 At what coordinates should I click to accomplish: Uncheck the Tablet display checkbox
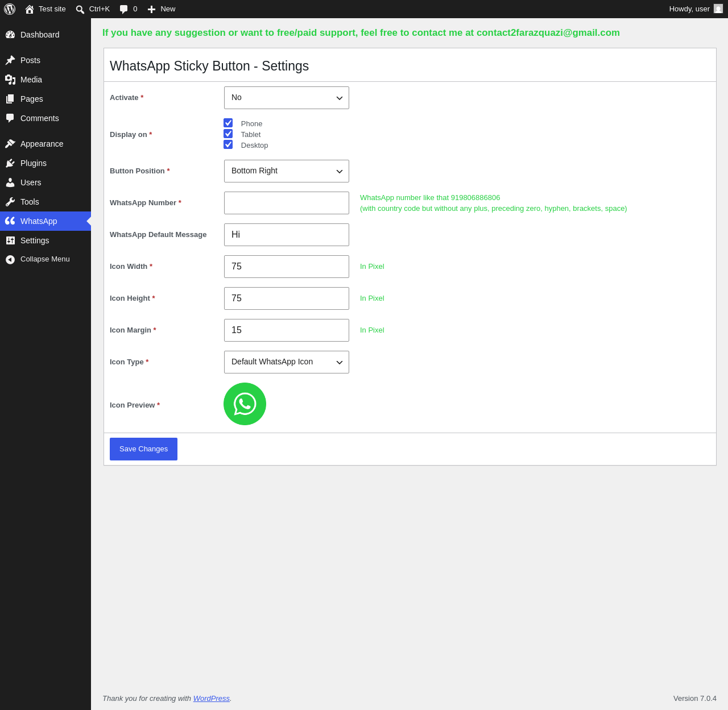(228, 134)
